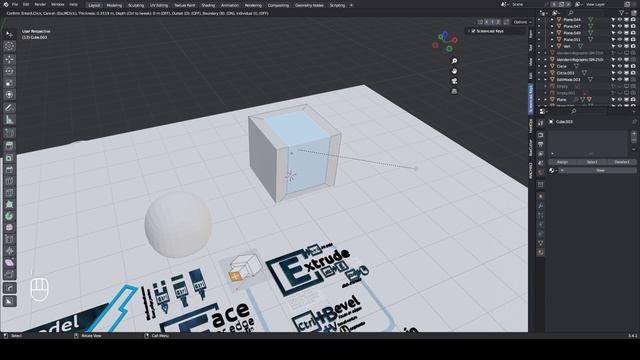This screenshot has height=360, width=640.
Task: Click the Assign material button
Action: 562,162
